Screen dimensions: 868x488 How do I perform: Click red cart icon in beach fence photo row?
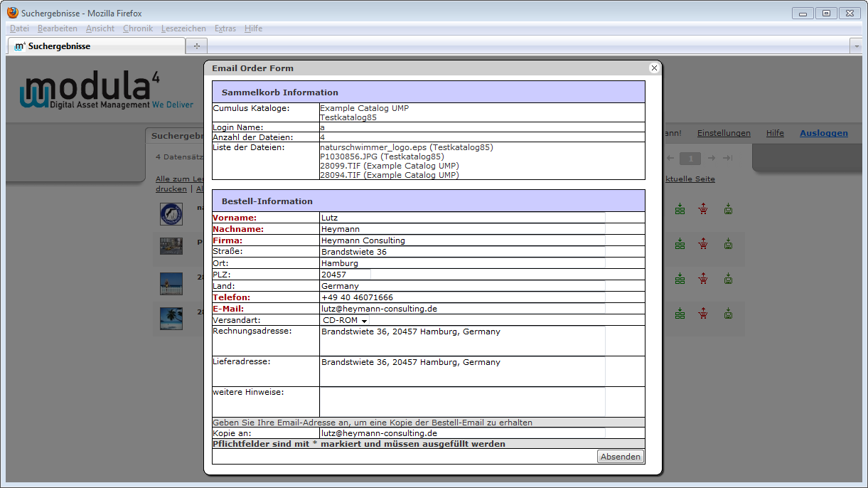click(703, 278)
